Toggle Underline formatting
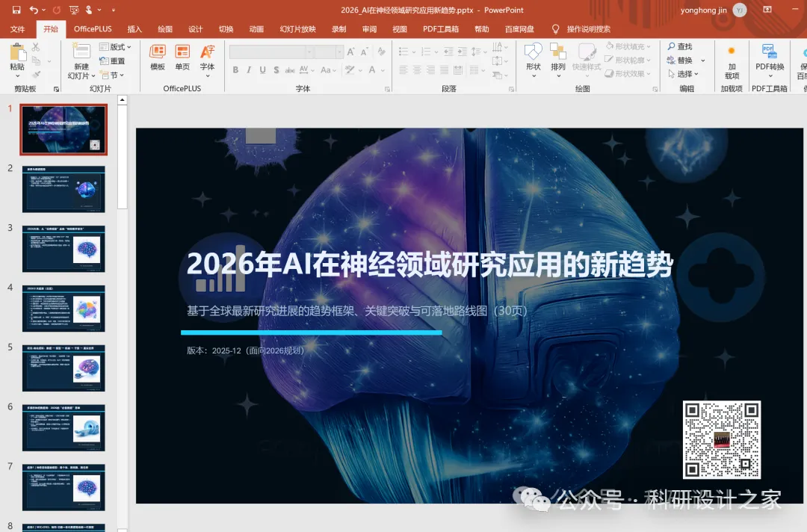Screen dimensions: 807x532 tap(262, 70)
